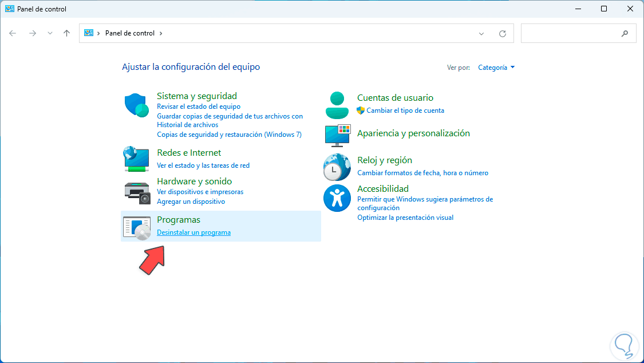Open the Ver por Categoría dropdown
Viewport: 644px width, 363px height.
coord(496,68)
